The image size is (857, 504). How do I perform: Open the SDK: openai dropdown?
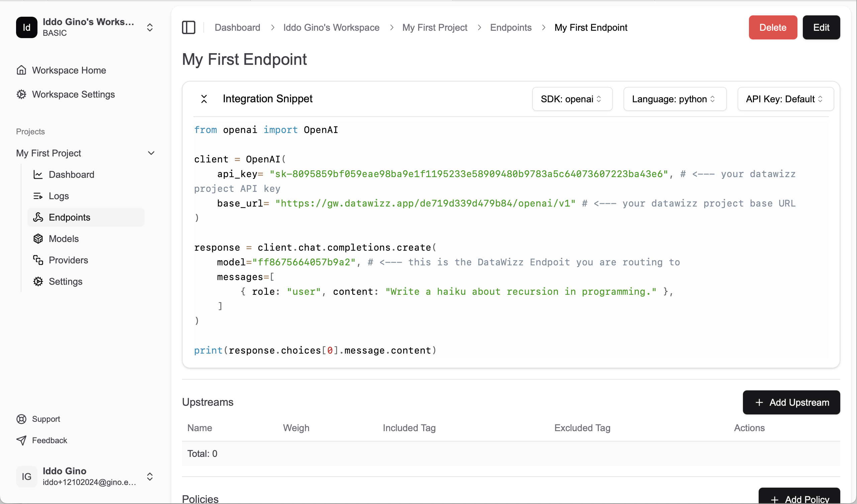(x=572, y=99)
